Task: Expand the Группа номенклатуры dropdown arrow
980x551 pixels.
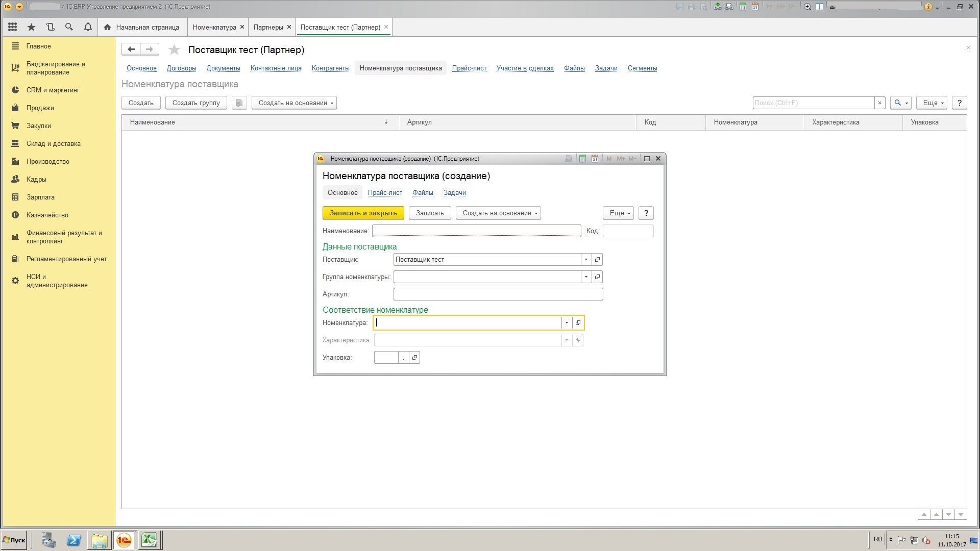Action: coord(586,277)
